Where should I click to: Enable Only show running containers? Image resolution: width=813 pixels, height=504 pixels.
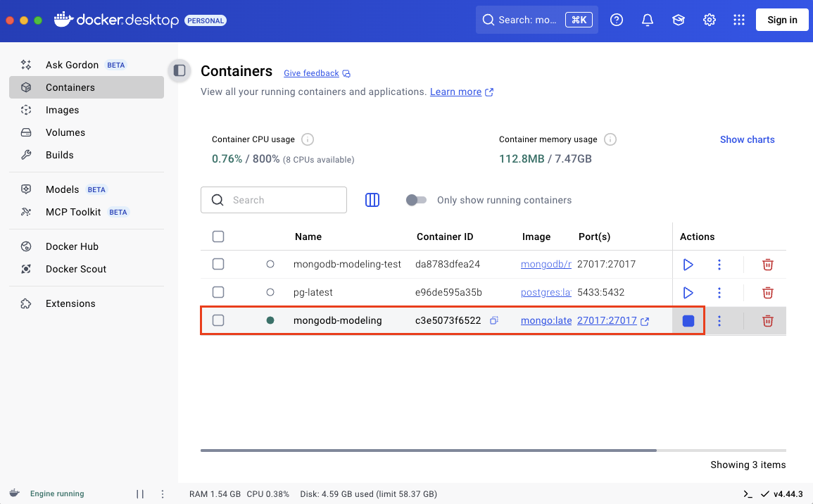tap(416, 200)
